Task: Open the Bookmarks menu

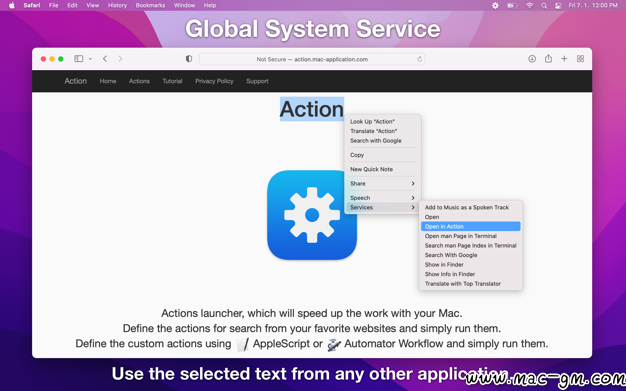Action: tap(150, 5)
